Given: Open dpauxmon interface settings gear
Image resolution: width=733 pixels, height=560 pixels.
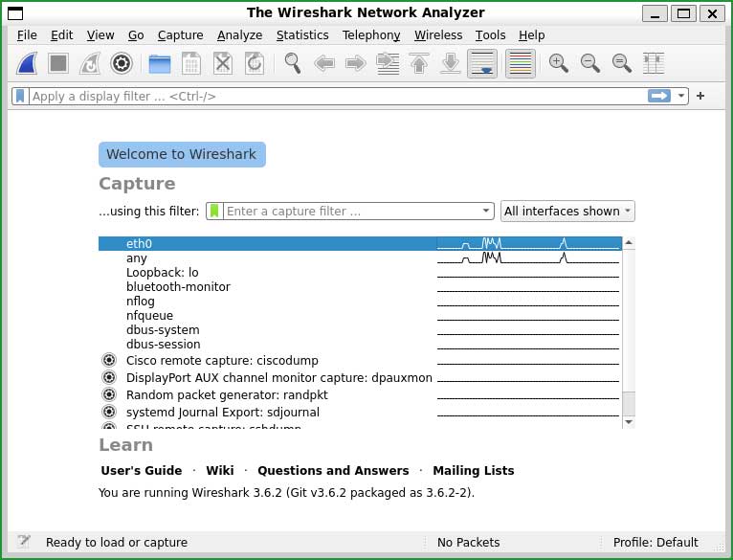Looking at the screenshot, I should tap(109, 377).
